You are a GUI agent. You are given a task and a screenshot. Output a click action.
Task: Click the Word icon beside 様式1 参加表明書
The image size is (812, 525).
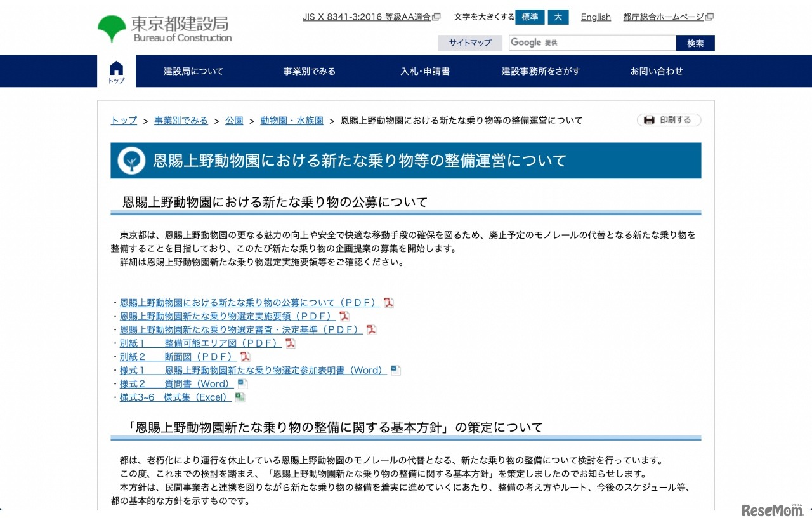coord(395,369)
